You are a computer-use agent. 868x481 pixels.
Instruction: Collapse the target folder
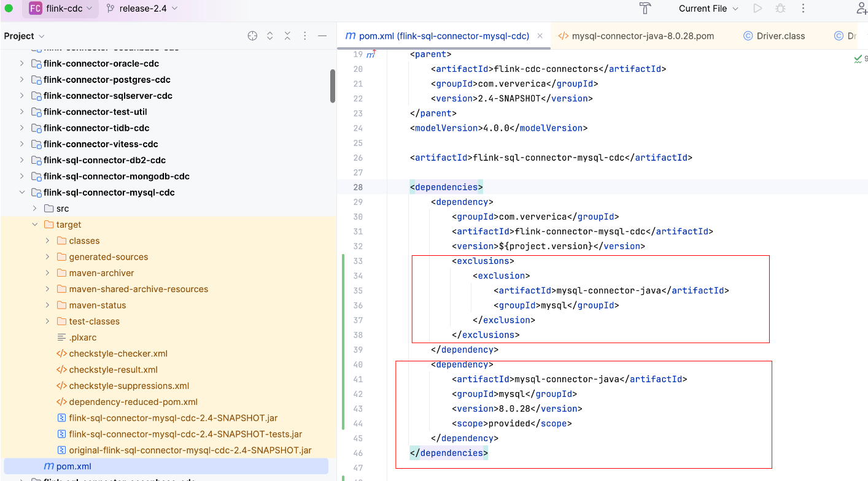click(x=35, y=225)
